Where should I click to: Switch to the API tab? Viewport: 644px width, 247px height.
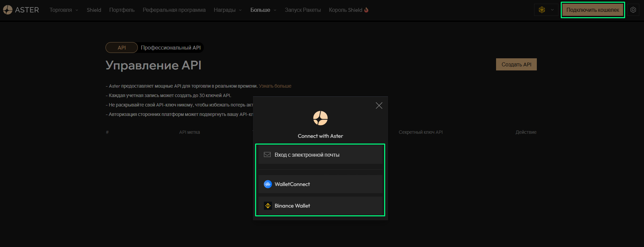click(x=122, y=48)
